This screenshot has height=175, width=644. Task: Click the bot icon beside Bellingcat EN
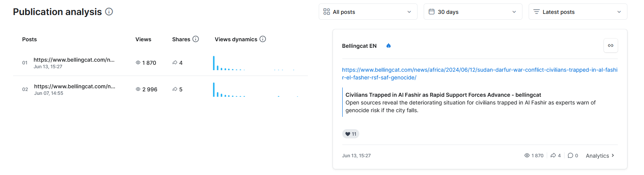[389, 46]
